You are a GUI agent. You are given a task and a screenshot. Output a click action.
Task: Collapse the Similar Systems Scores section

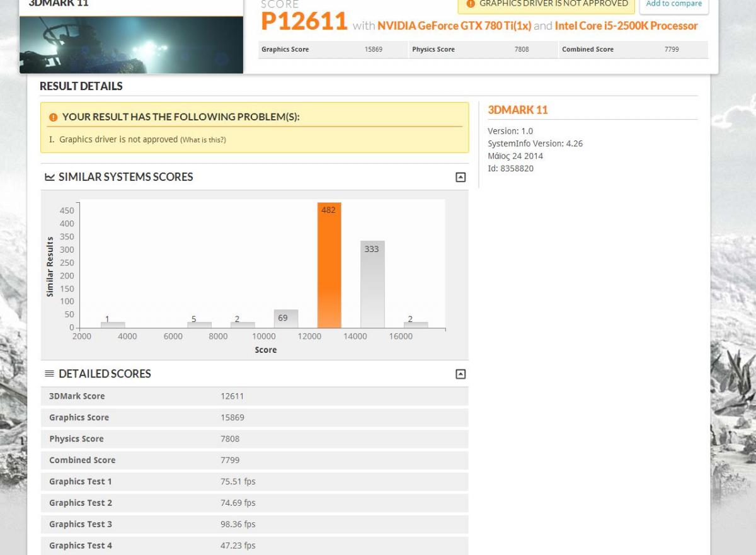[461, 177]
